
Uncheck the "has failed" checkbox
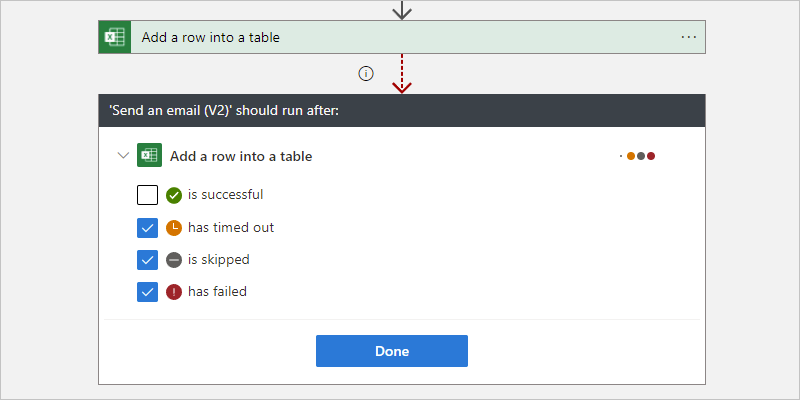147,292
